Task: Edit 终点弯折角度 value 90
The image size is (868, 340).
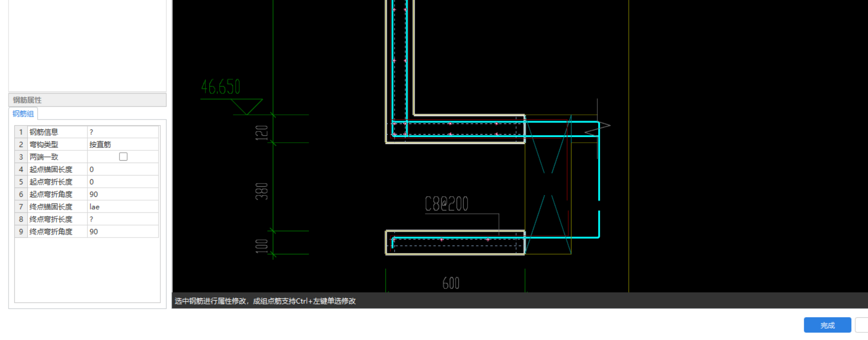Action: tap(123, 231)
